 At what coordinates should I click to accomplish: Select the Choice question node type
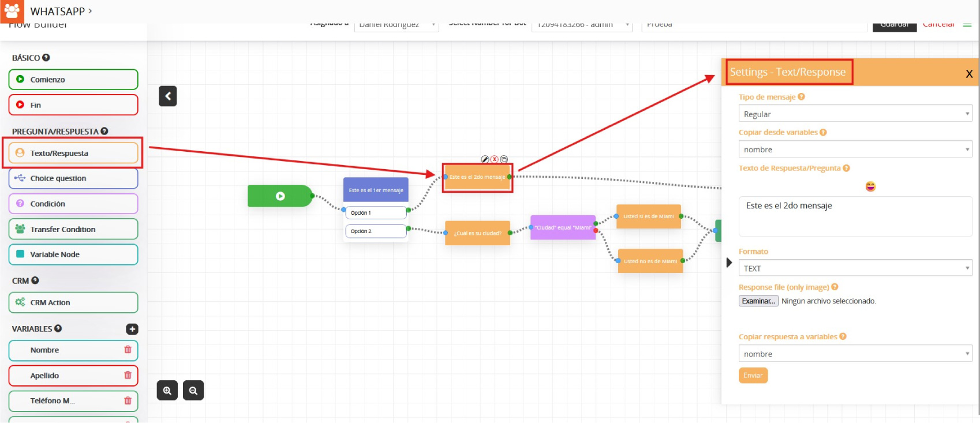click(x=73, y=178)
